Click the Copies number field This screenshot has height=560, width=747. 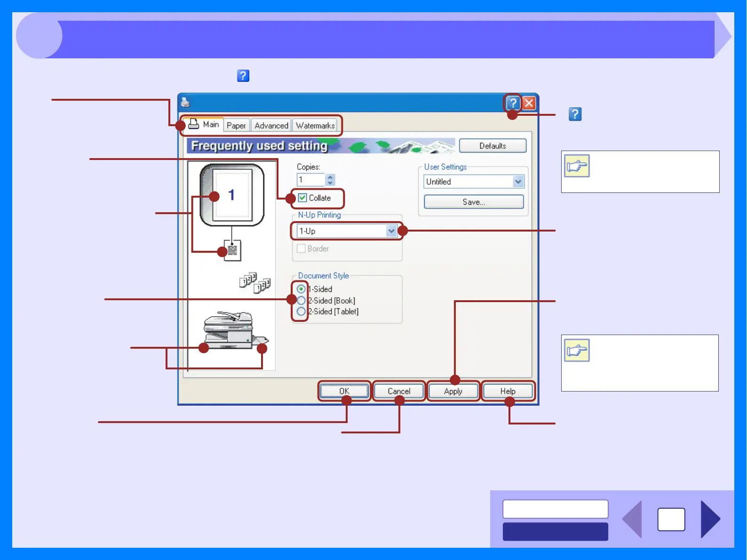click(x=310, y=180)
